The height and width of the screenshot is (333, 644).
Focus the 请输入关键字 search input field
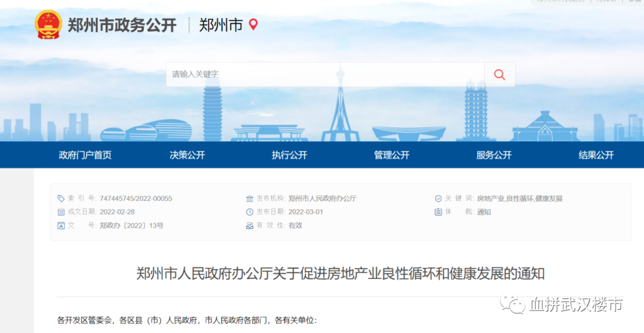pyautogui.click(x=325, y=74)
